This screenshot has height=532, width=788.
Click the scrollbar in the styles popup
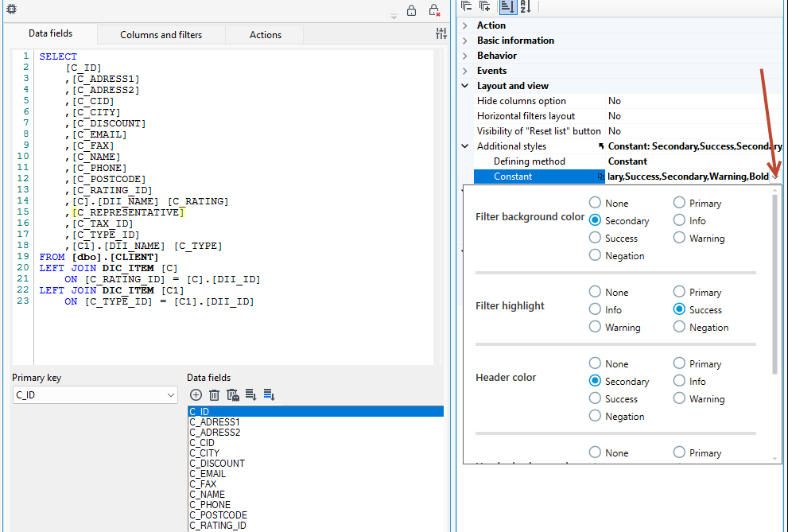click(775, 285)
